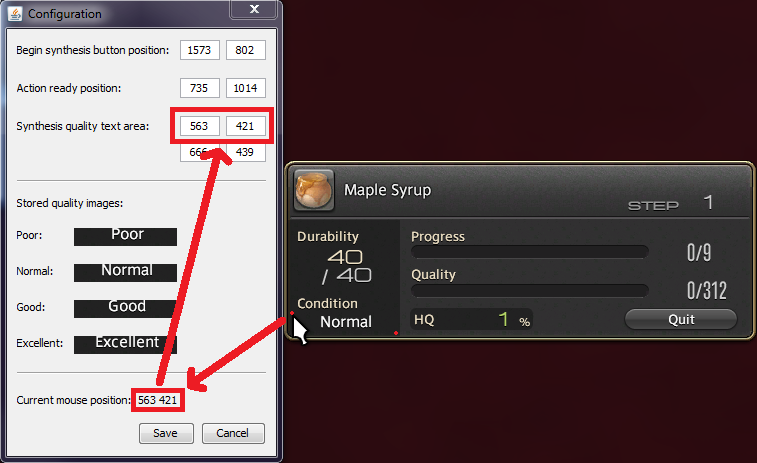
Task: Click the Quality bar in synthesis window
Action: tap(529, 290)
